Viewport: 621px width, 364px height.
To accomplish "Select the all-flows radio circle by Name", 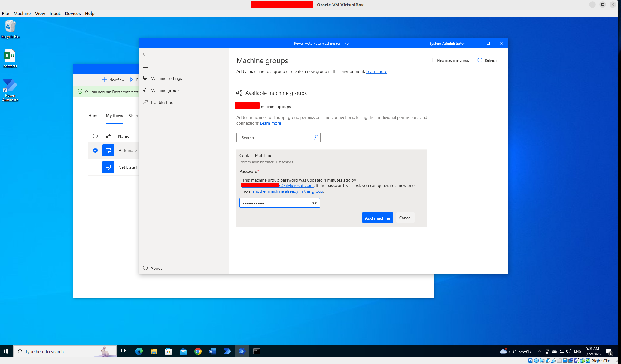I will (x=95, y=136).
